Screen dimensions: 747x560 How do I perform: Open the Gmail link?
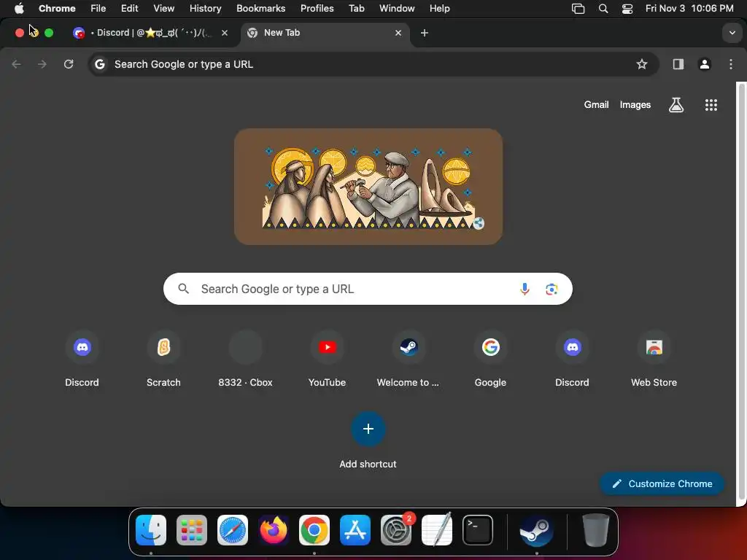[x=596, y=105]
